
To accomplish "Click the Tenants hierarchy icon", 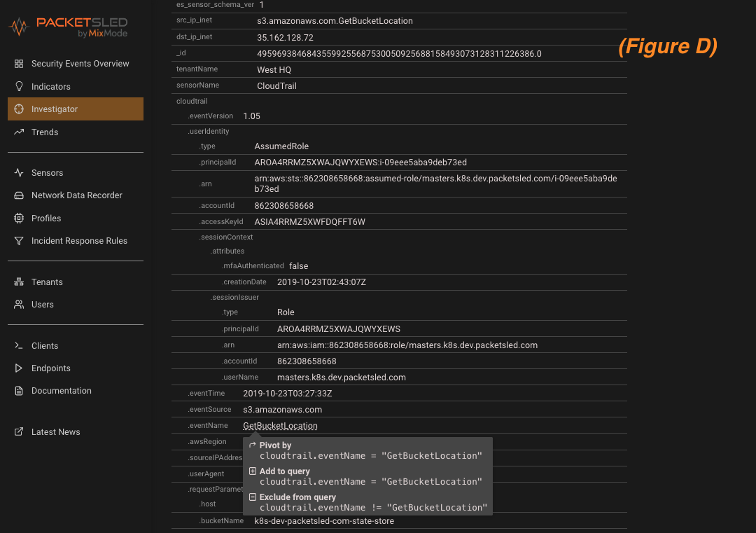I will point(19,282).
